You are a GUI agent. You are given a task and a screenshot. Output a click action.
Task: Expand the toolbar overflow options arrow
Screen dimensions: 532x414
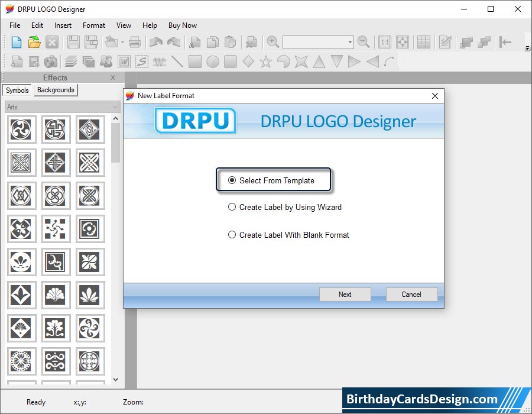point(527,48)
